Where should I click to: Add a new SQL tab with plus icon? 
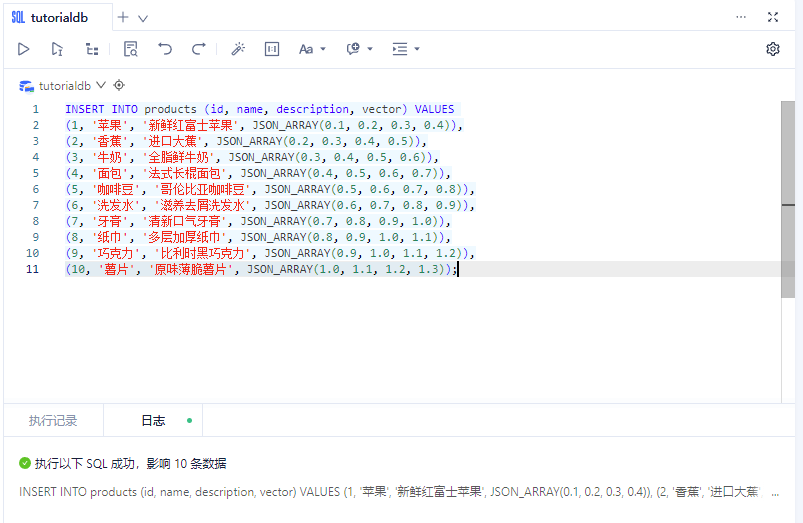123,17
